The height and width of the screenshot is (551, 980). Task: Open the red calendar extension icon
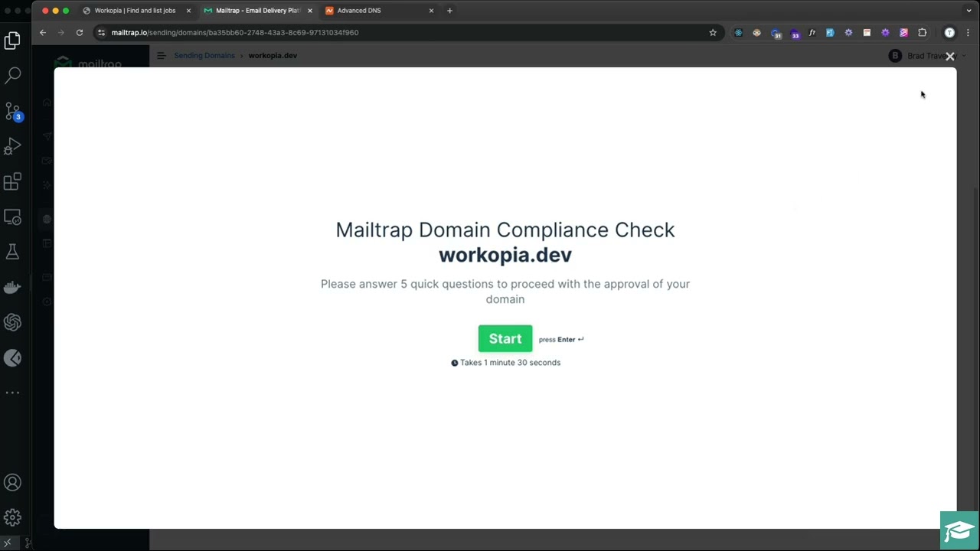tap(867, 33)
